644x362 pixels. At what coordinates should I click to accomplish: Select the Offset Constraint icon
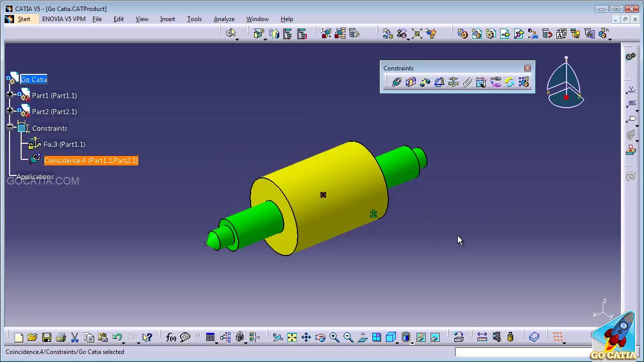pos(425,82)
